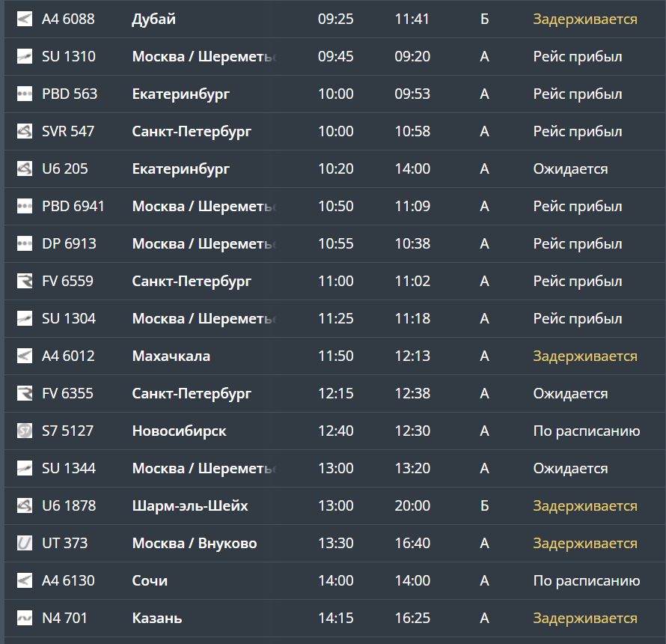Click the UTair logo beside UT 373
The height and width of the screenshot is (644, 666).
[25, 543]
